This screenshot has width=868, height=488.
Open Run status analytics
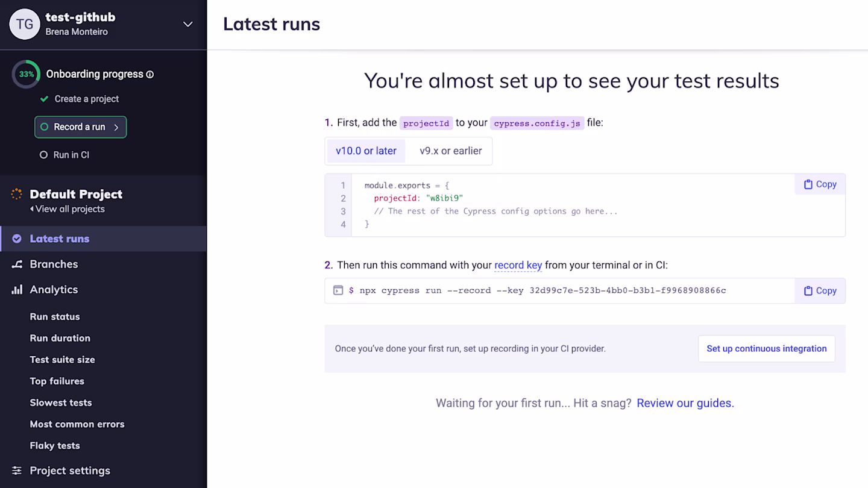coord(55,316)
